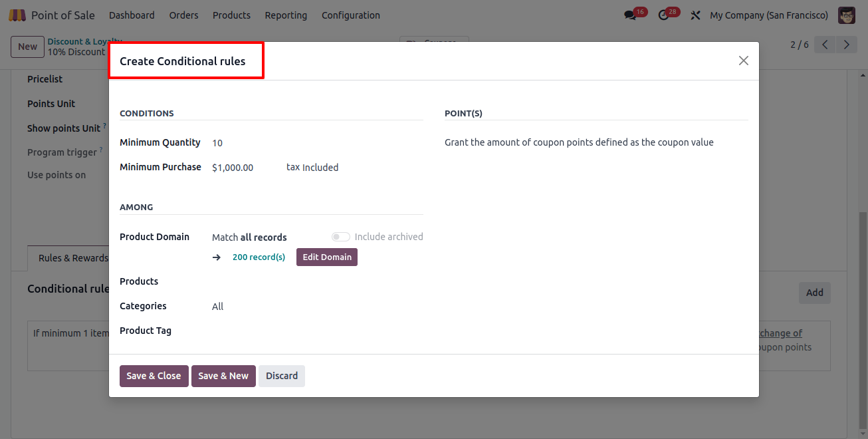Click the Save & Close button

pyautogui.click(x=154, y=376)
